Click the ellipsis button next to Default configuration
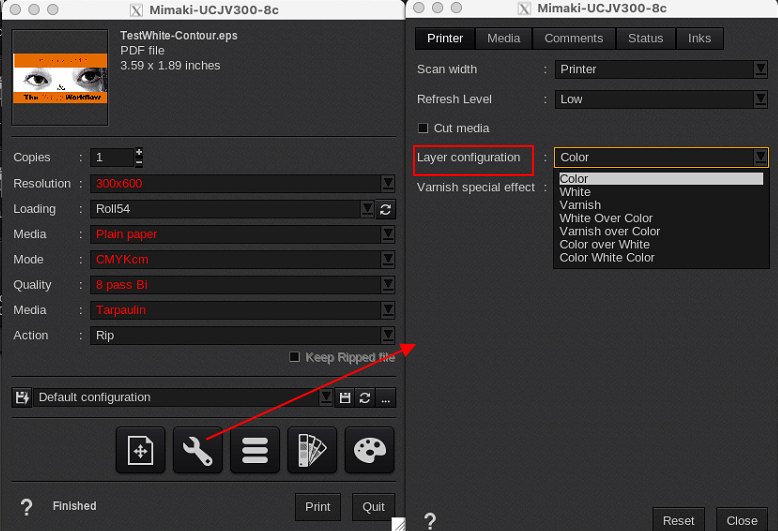Viewport: 778px width, 531px height. point(386,398)
